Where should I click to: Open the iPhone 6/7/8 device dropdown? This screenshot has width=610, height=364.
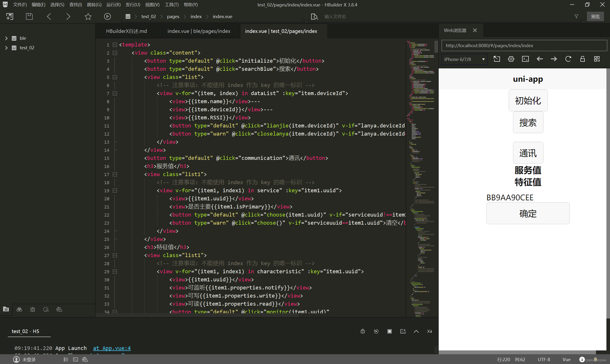tap(464, 59)
